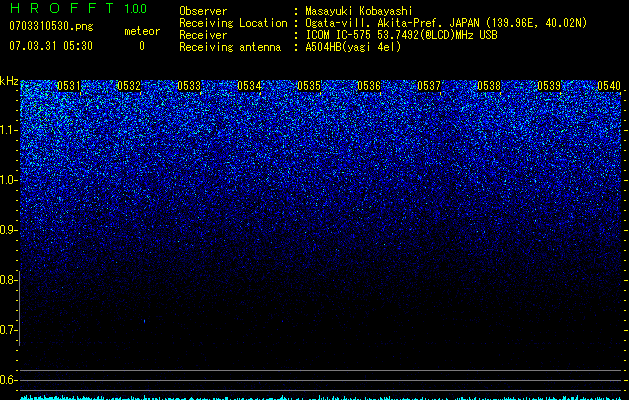
Task: Click the Observer label
Action: point(203,11)
